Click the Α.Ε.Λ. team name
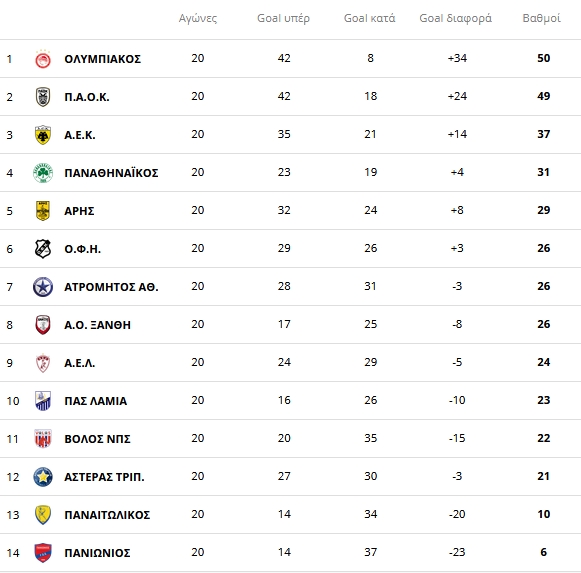Image resolution: width=581 pixels, height=573 pixels. (x=80, y=363)
